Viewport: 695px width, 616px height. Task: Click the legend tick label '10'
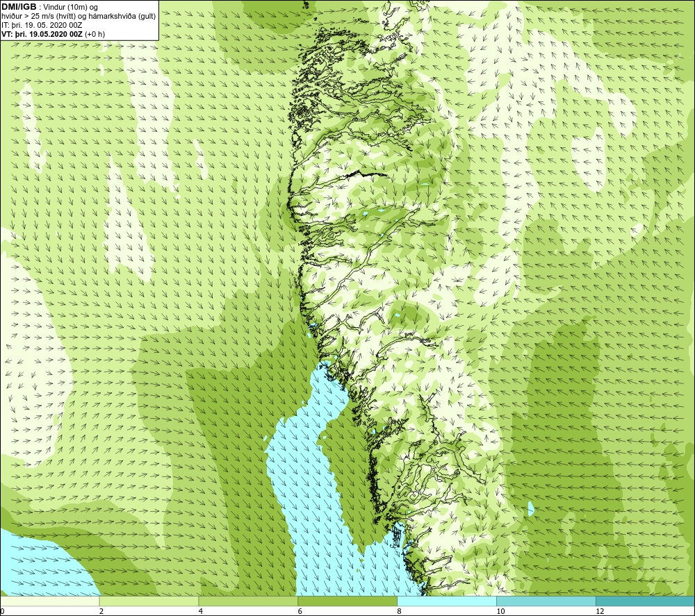tap(500, 611)
